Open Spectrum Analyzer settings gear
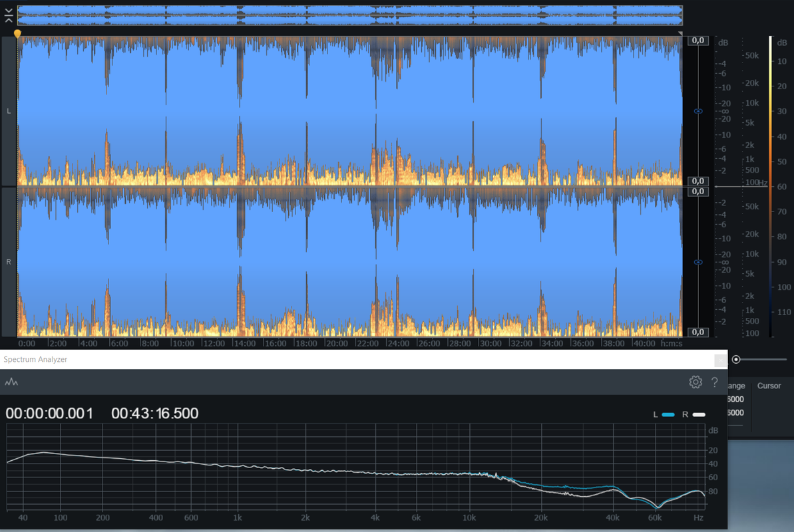The height and width of the screenshot is (532, 794). pos(695,382)
